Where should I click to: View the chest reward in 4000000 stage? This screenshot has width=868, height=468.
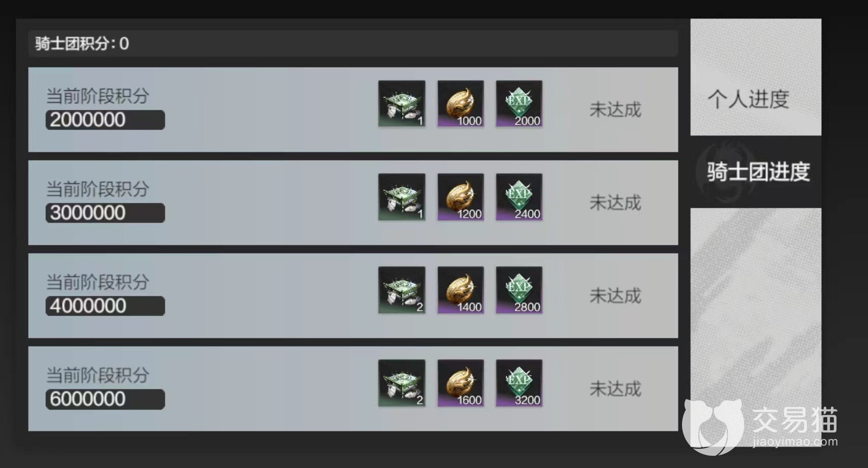(x=401, y=290)
